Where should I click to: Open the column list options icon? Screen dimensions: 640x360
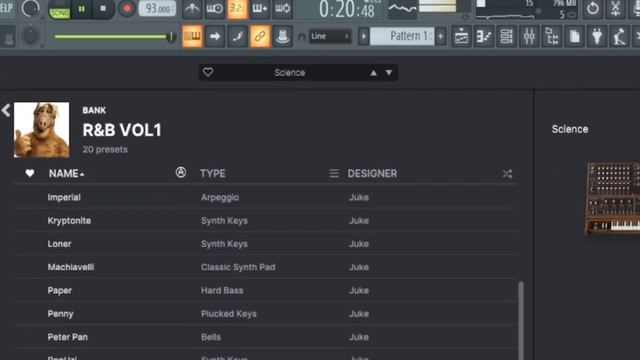(x=334, y=173)
